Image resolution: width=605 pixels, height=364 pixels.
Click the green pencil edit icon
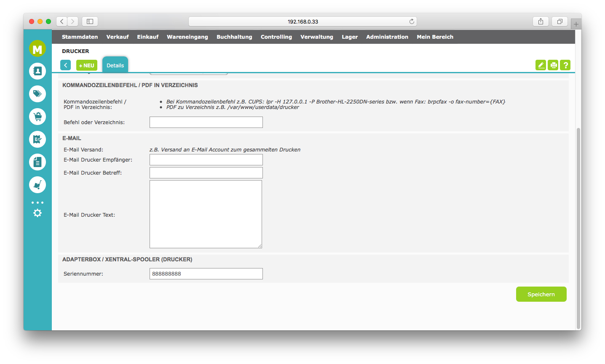[541, 65]
